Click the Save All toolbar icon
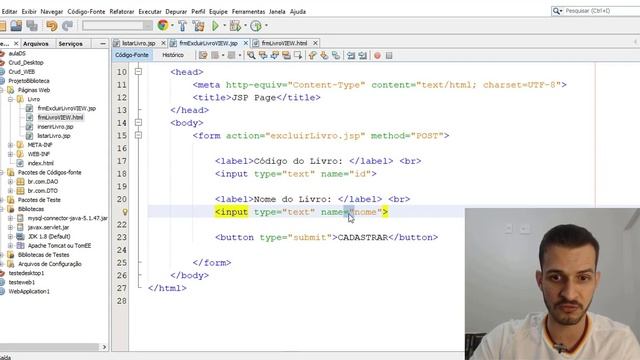Image resolution: width=640 pixels, height=360 pixels. click(x=32, y=26)
